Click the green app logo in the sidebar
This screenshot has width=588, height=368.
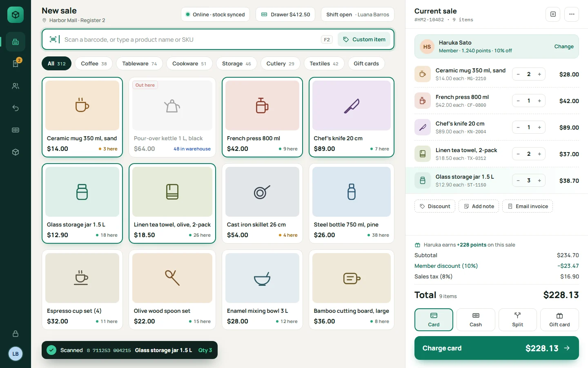(x=16, y=15)
